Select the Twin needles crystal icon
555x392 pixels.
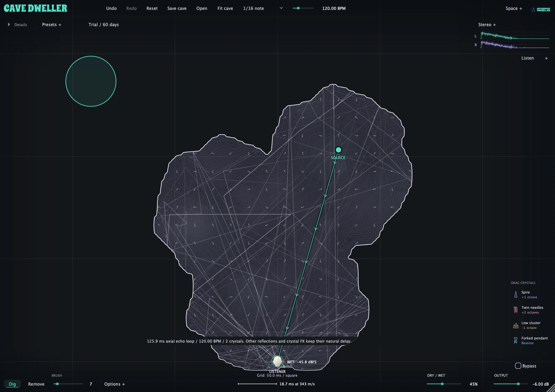click(515, 310)
